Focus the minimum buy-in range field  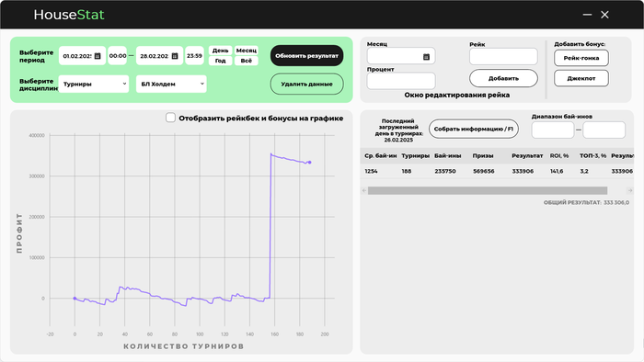[x=553, y=130]
